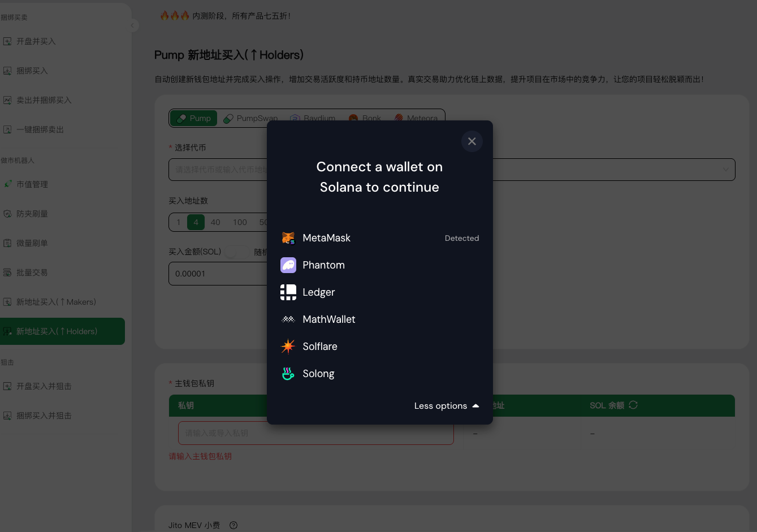Click the Jito MEV tip help icon
This screenshot has width=757, height=532.
[233, 525]
